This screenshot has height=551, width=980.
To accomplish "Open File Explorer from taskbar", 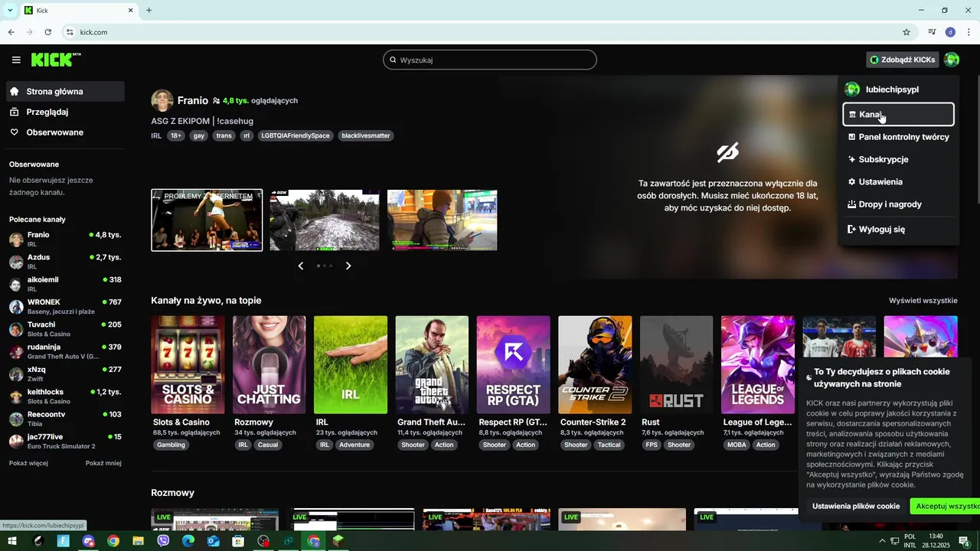I will coord(138,541).
